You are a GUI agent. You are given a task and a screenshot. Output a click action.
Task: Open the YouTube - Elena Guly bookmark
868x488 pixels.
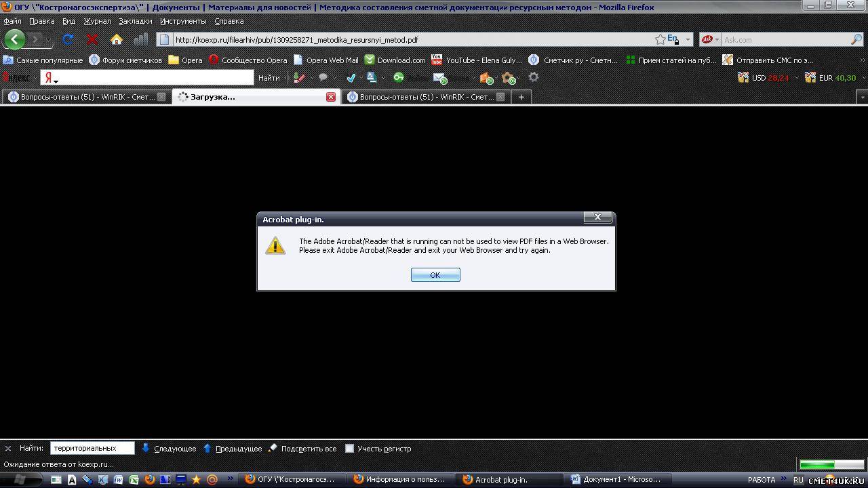click(477, 60)
